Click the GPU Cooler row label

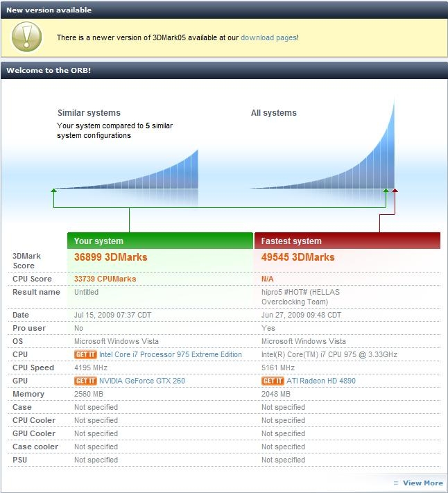pos(34,433)
